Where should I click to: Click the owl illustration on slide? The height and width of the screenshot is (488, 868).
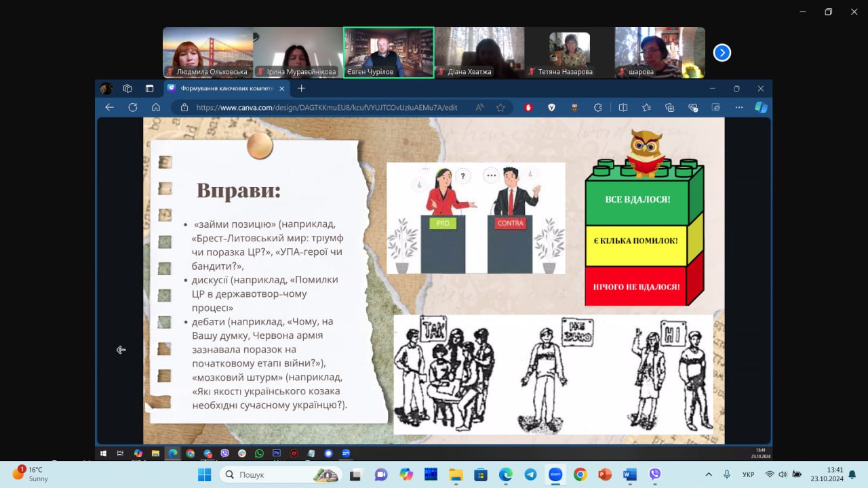click(646, 152)
